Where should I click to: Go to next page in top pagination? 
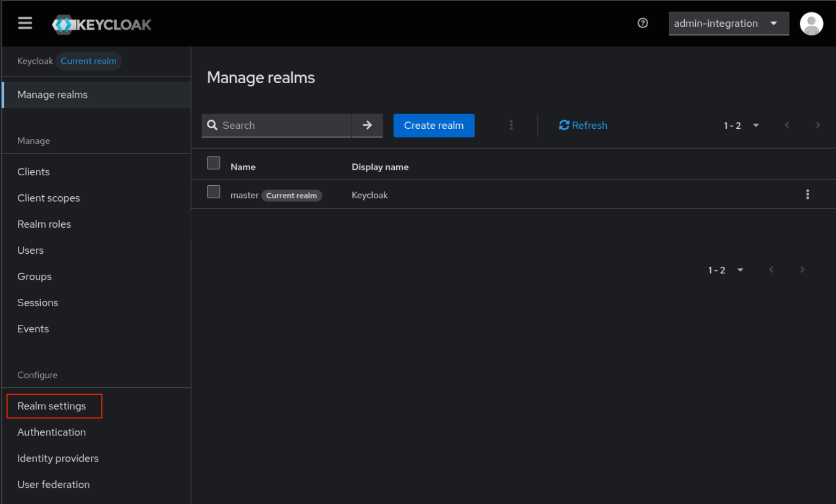pos(818,125)
